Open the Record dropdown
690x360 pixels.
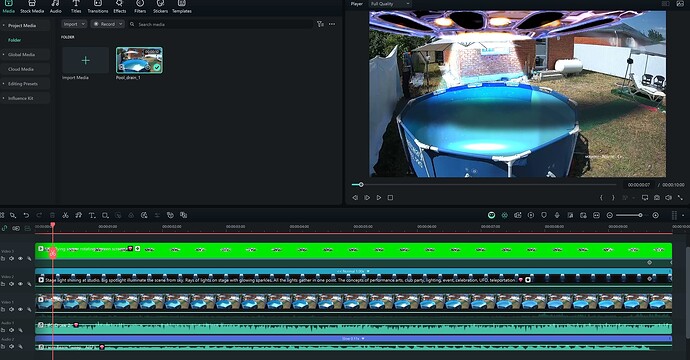tap(108, 24)
